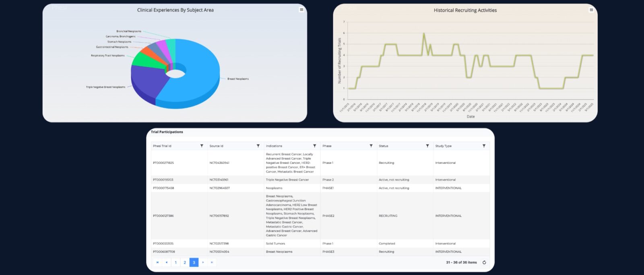Go to the first page of results
The image size is (644, 275).
[157, 263]
